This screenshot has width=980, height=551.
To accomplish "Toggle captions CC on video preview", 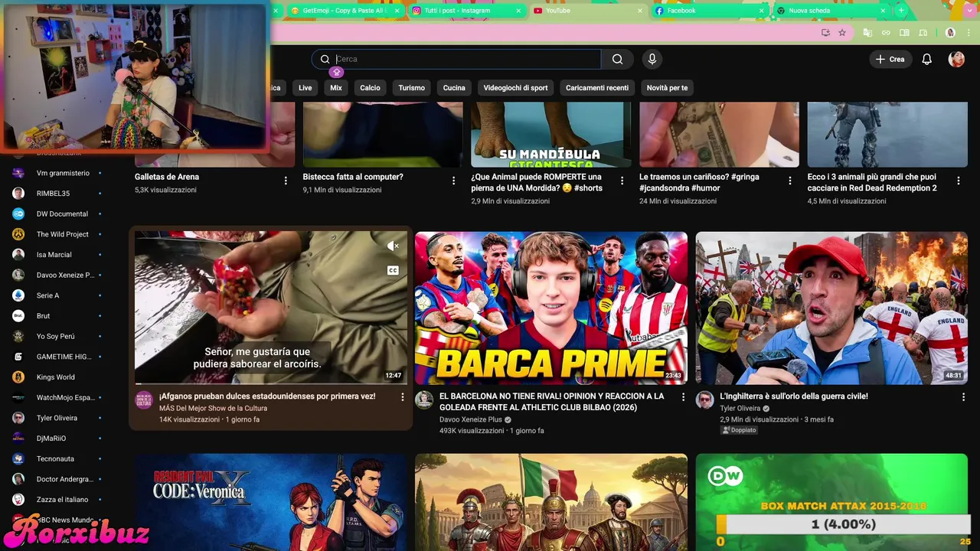I will coord(393,270).
